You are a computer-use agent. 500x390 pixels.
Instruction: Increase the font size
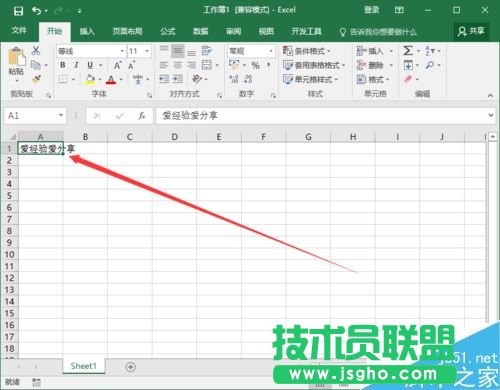(x=117, y=65)
